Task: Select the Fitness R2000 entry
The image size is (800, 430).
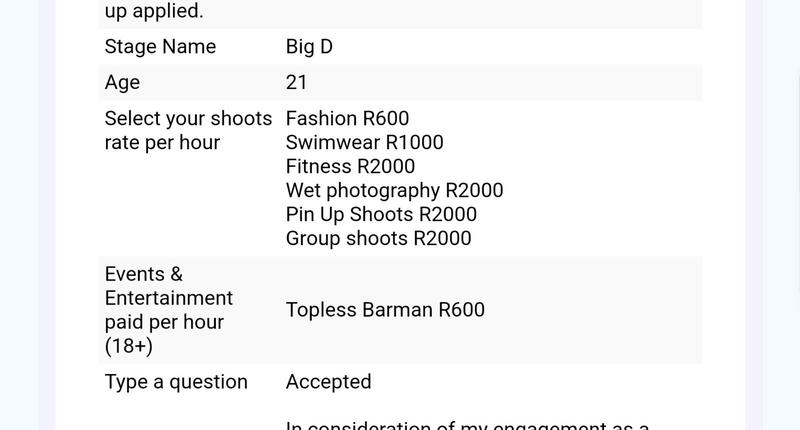Action: 350,166
